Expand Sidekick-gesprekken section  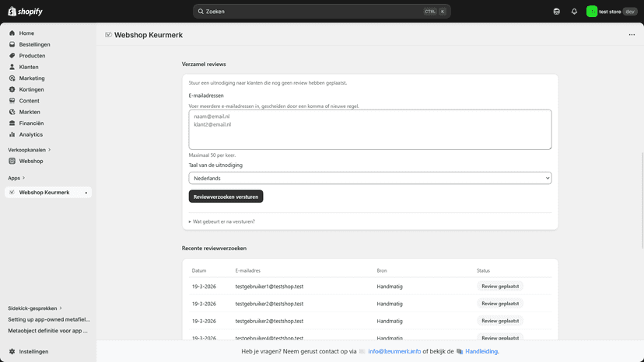(35, 308)
